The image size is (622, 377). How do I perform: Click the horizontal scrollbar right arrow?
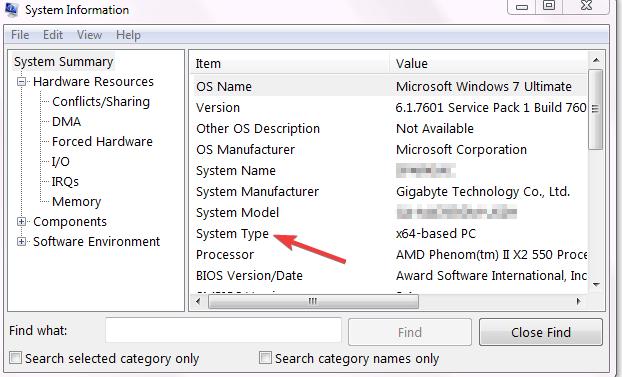point(579,302)
